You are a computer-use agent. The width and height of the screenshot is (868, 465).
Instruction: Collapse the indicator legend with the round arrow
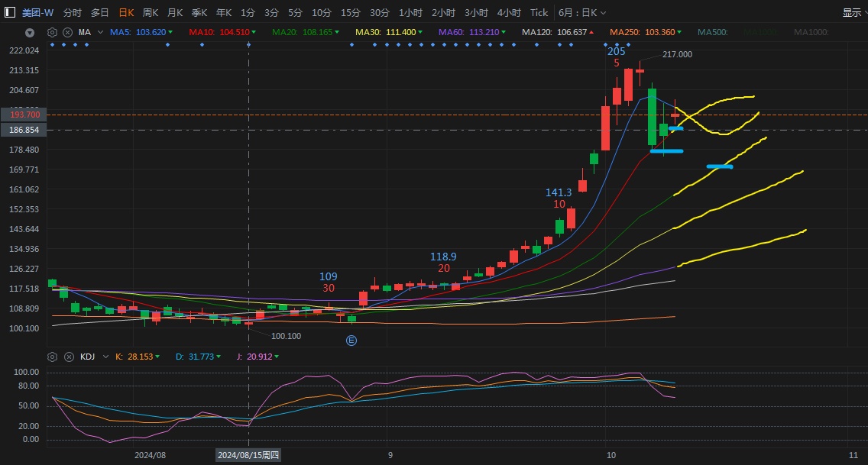[30, 33]
